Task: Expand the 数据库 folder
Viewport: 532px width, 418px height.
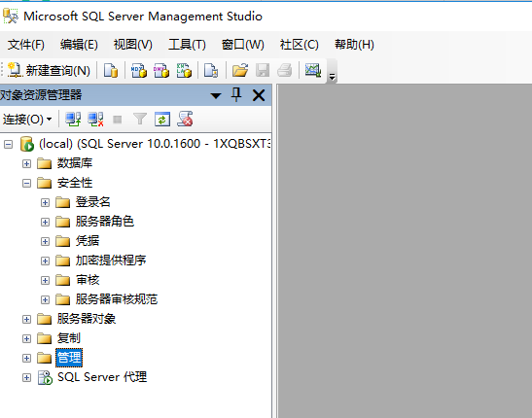Action: [26, 163]
